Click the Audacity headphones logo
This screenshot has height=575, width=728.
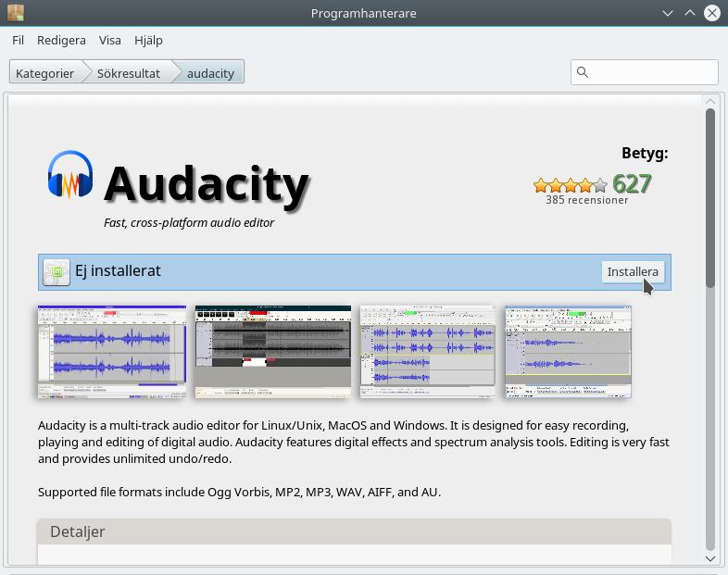tap(70, 175)
